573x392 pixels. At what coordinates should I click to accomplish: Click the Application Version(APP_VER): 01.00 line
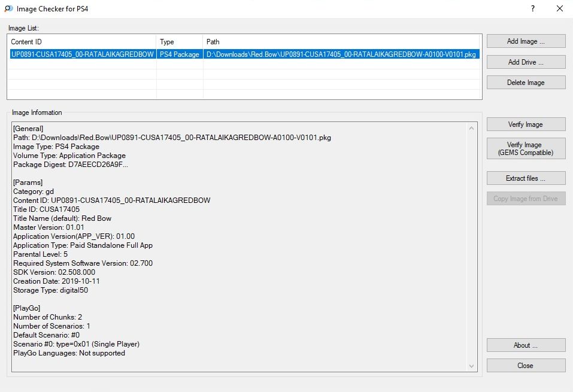(74, 236)
